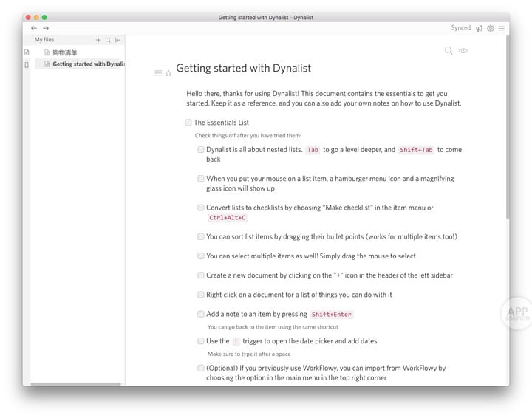The height and width of the screenshot is (418, 532).
Task: Click the vertical scrollbar of the document
Action: [507, 127]
